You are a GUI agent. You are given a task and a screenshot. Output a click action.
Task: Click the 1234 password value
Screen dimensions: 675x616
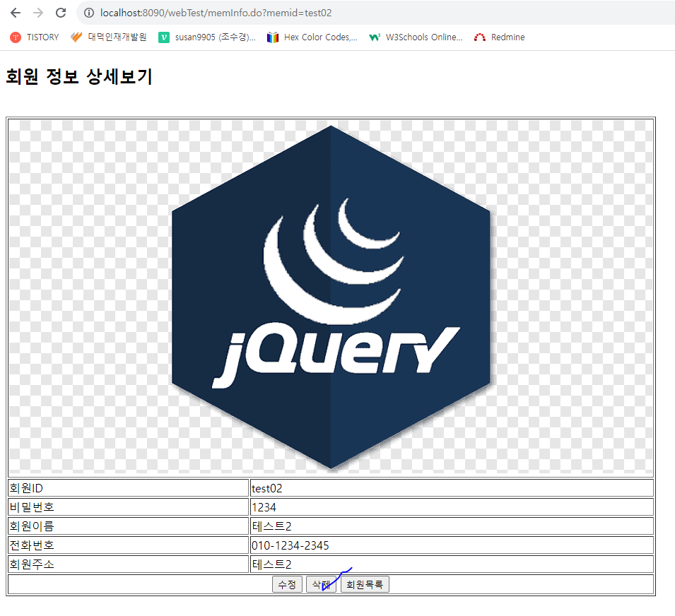coord(264,508)
